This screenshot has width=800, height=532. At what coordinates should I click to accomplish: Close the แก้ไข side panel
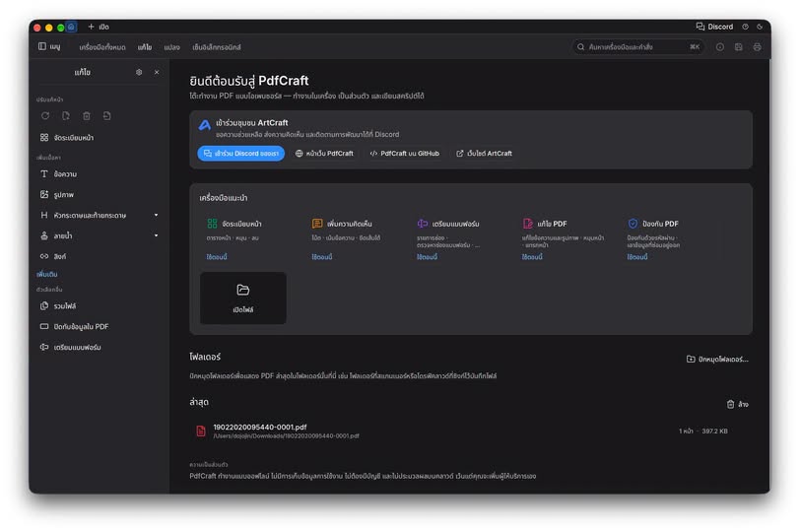click(x=157, y=73)
